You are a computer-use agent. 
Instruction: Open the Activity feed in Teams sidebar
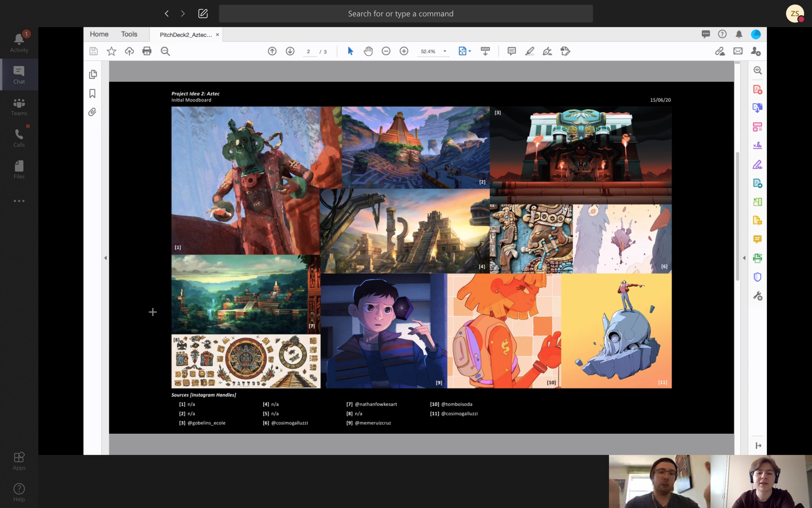[x=19, y=43]
